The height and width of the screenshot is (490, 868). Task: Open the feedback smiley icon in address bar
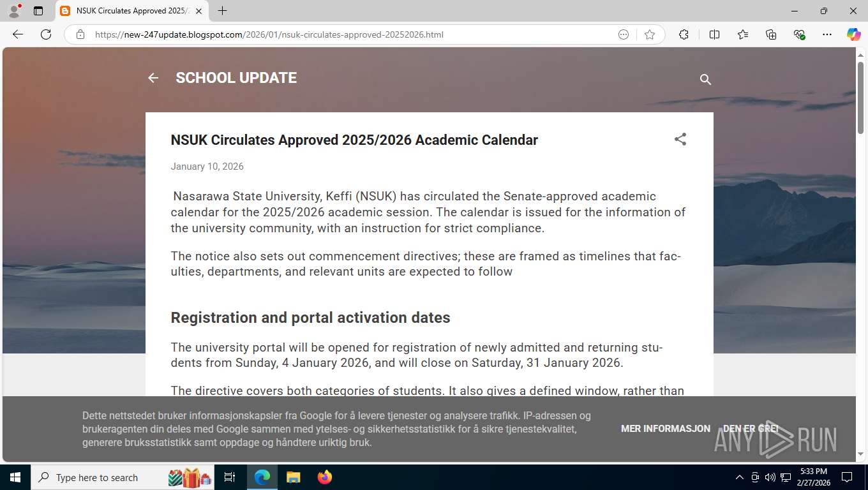624,34
